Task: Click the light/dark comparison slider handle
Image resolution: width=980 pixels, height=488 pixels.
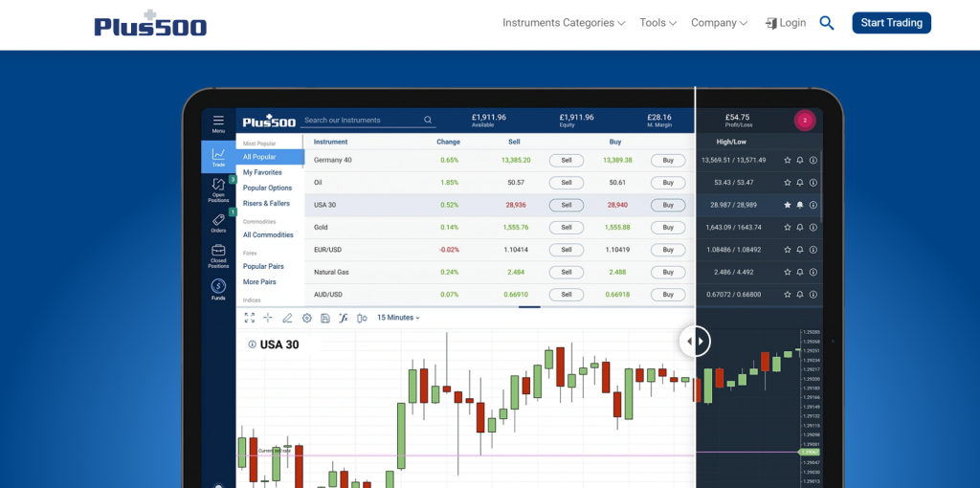Action: [x=695, y=342]
